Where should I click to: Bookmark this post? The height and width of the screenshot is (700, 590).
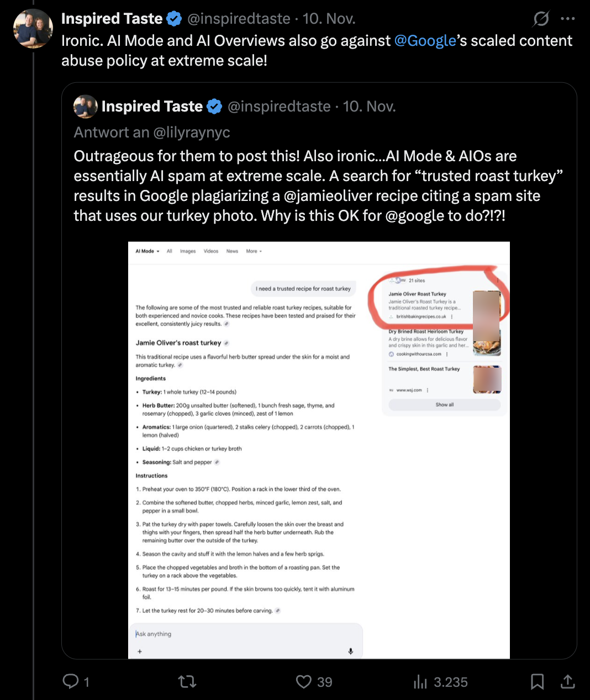(x=538, y=682)
